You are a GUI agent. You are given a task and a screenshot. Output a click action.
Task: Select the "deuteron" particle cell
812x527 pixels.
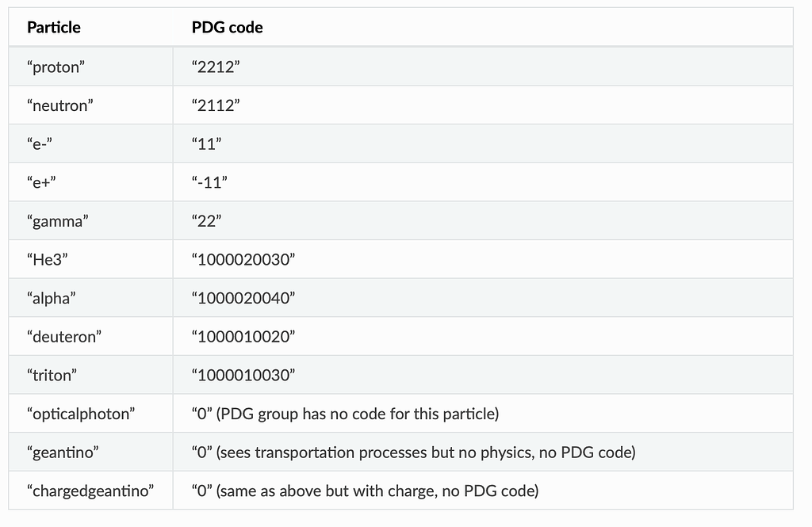64,337
